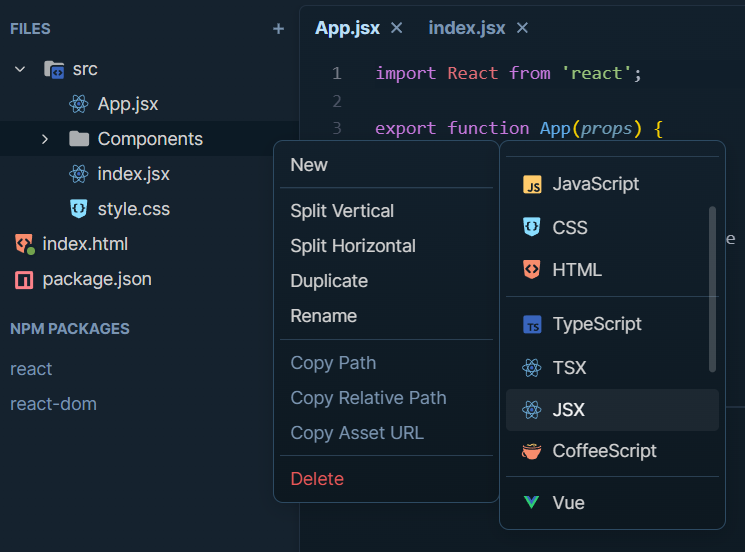Screen dimensions: 745x552
Task: Click the npm icon beside package.json
Action: (24, 280)
